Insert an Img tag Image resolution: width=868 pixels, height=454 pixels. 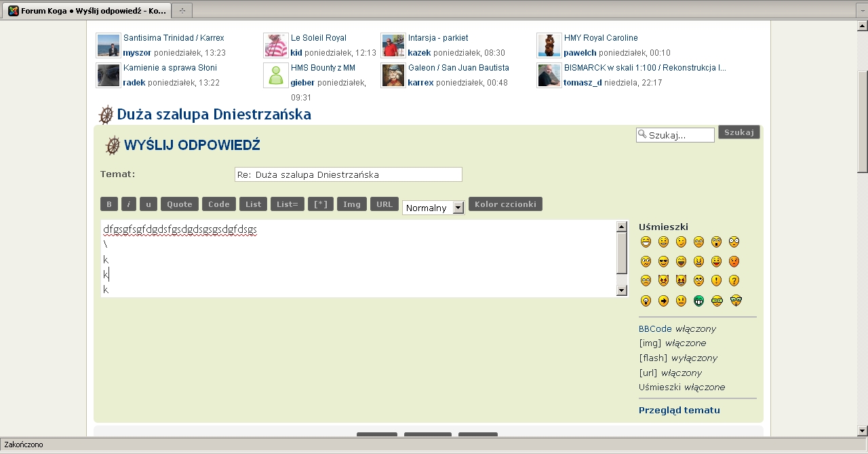(x=351, y=204)
